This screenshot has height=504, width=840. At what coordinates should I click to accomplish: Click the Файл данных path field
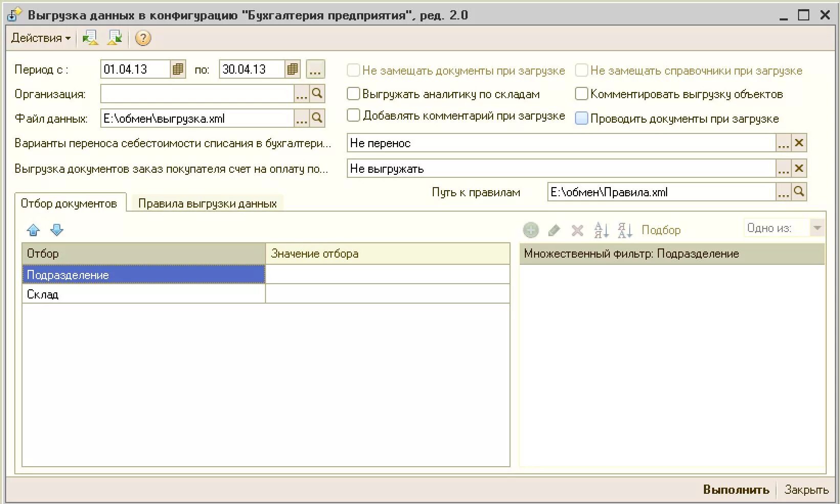(197, 119)
